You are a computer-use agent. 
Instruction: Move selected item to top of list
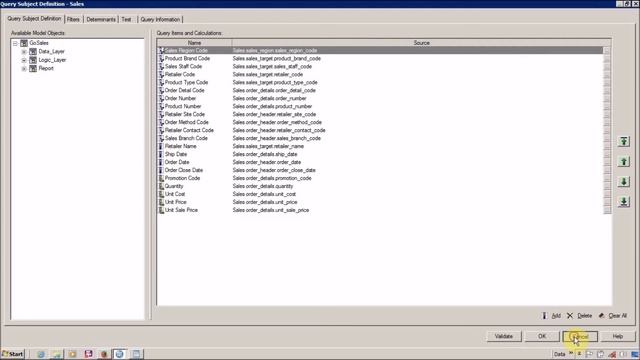(x=623, y=142)
